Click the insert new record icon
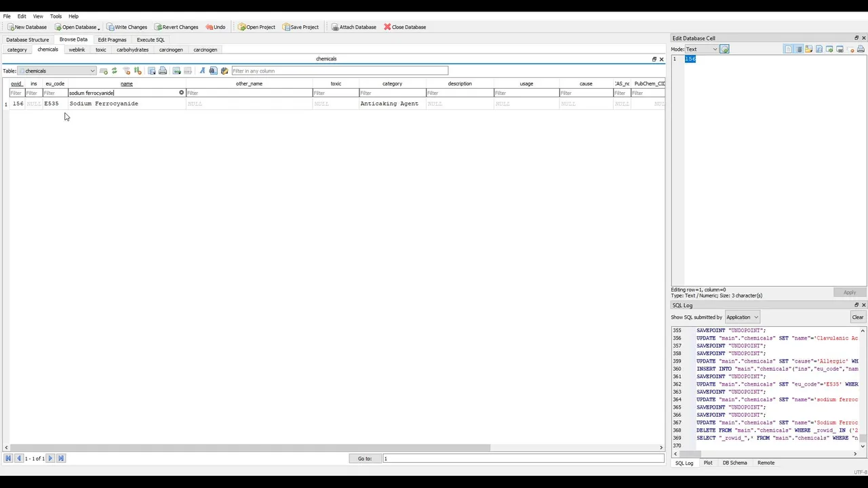 pos(177,70)
